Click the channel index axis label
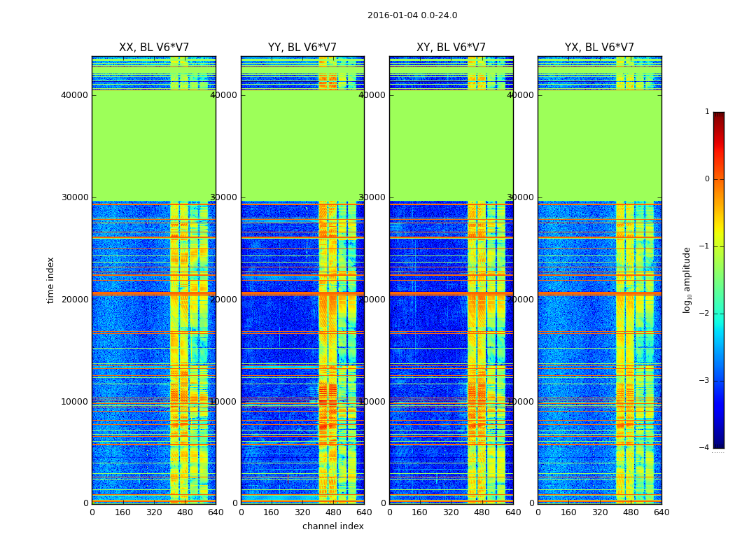Image resolution: width=735 pixels, height=560 pixels. [333, 526]
